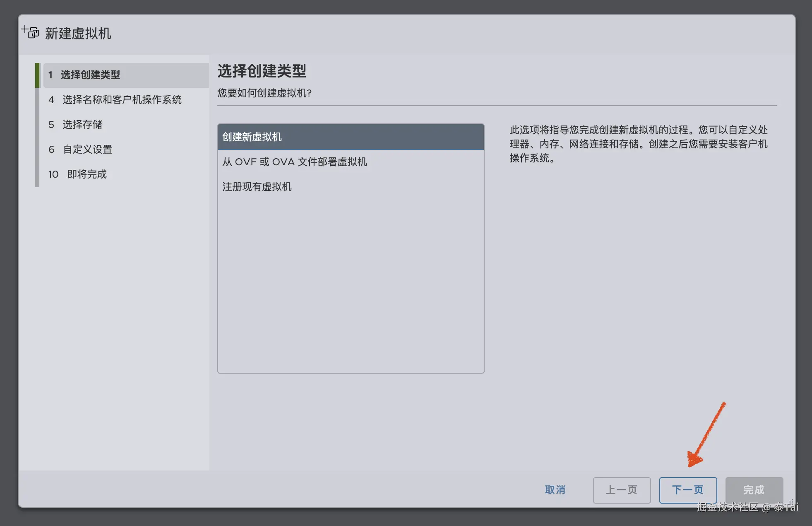The height and width of the screenshot is (526, 812).
Task: Choose "注册现有虚拟机" option
Action: coord(257,186)
